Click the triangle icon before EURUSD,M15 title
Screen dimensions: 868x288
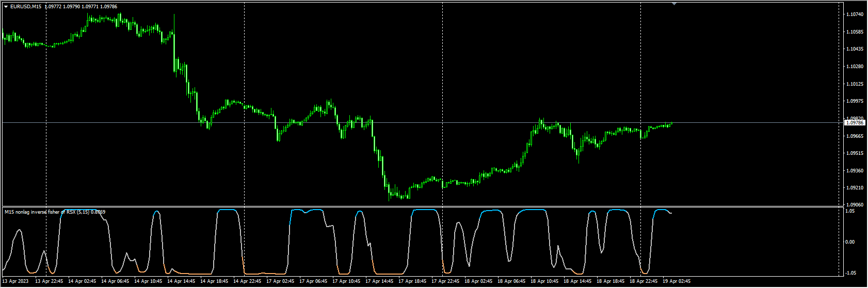click(x=6, y=7)
